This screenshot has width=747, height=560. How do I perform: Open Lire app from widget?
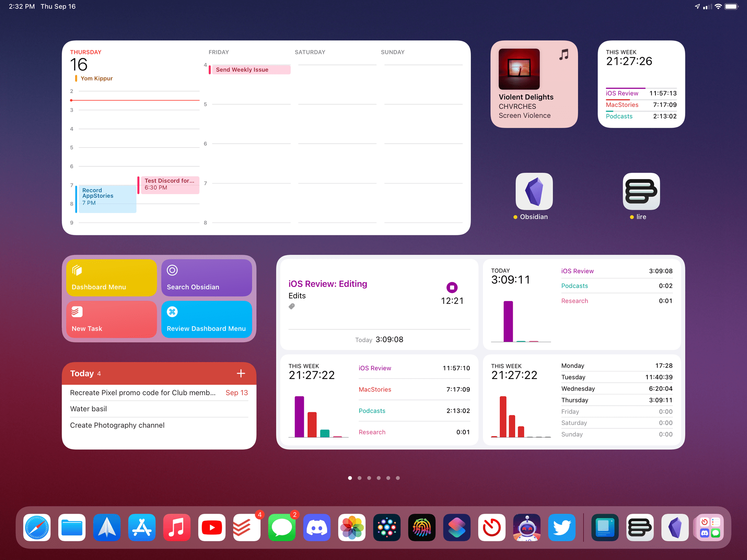click(x=641, y=190)
